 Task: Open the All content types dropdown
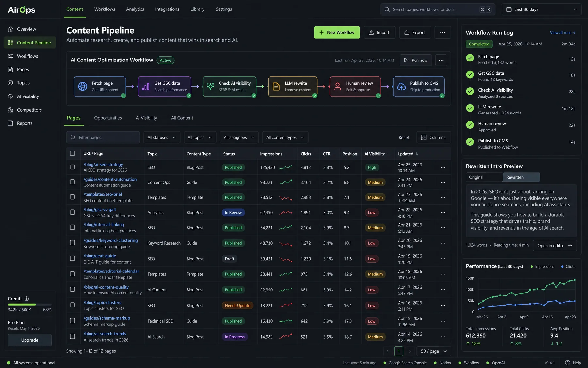pos(285,137)
